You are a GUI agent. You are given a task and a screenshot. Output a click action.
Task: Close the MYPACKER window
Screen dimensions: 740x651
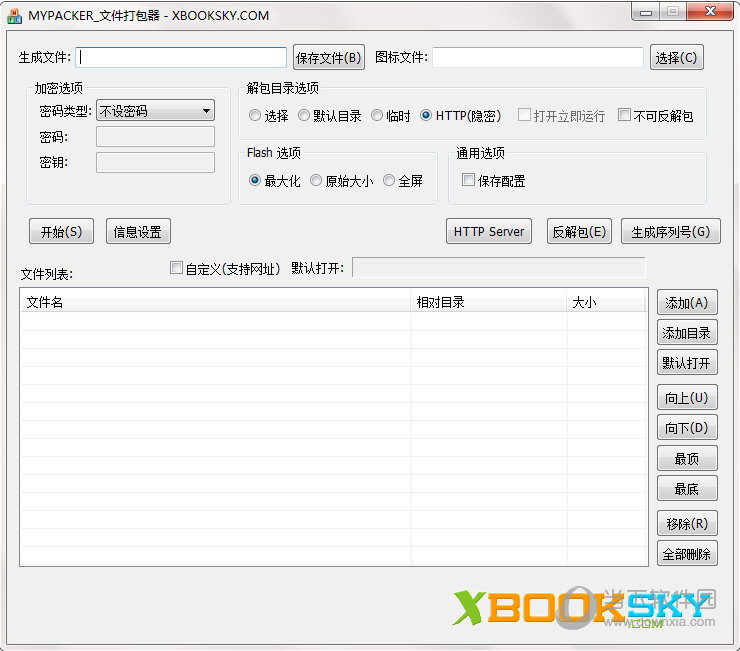[710, 12]
